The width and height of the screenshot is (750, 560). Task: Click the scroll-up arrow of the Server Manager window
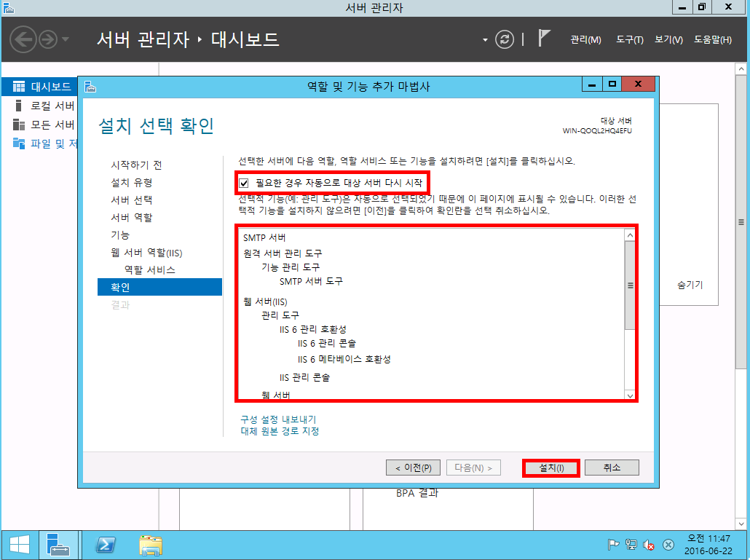click(x=741, y=69)
